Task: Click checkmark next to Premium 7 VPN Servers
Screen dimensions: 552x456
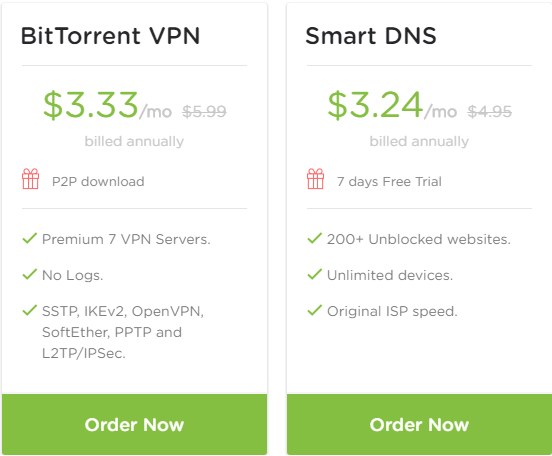Action: click(x=30, y=238)
